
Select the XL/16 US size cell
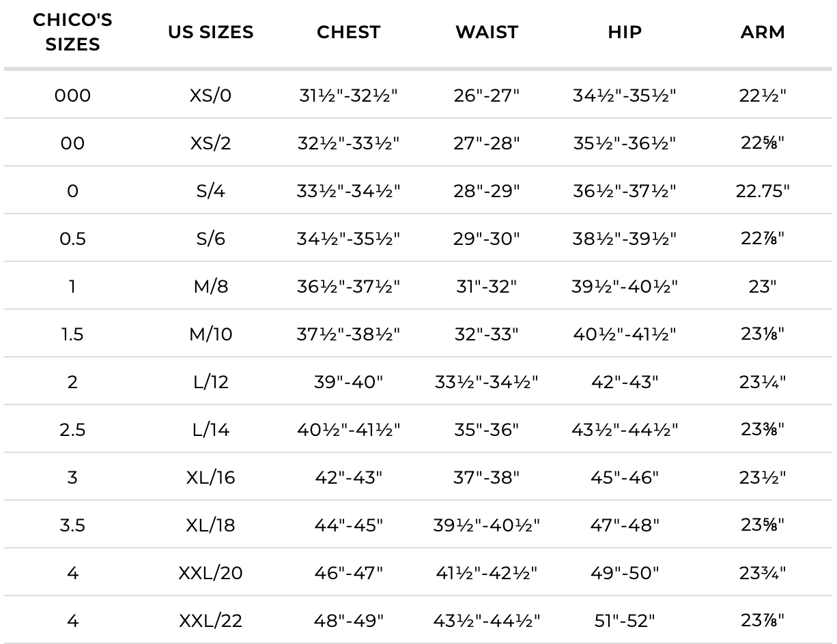210,478
